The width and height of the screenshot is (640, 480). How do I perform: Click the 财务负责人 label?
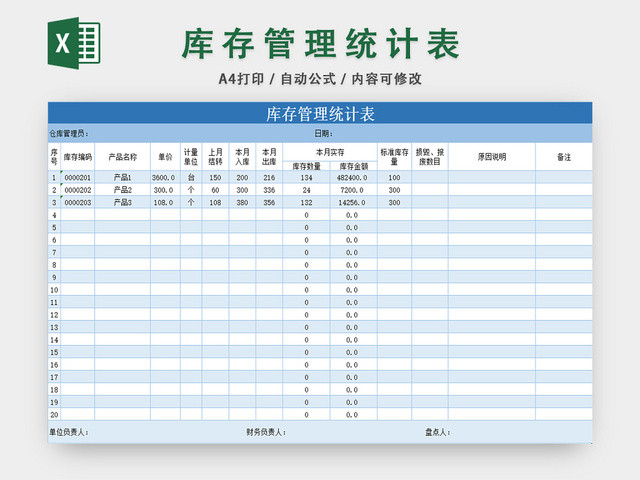tap(266, 432)
